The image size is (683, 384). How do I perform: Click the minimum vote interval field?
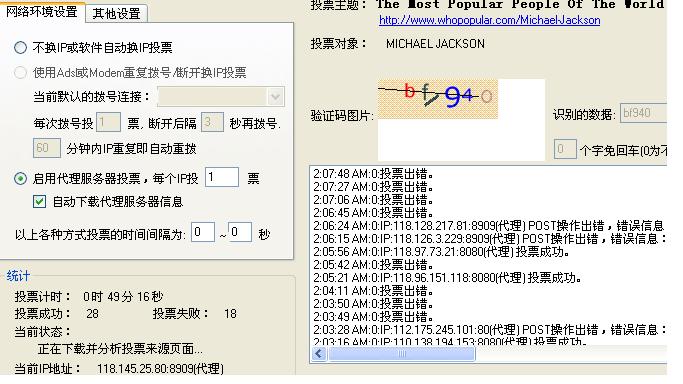point(203,232)
